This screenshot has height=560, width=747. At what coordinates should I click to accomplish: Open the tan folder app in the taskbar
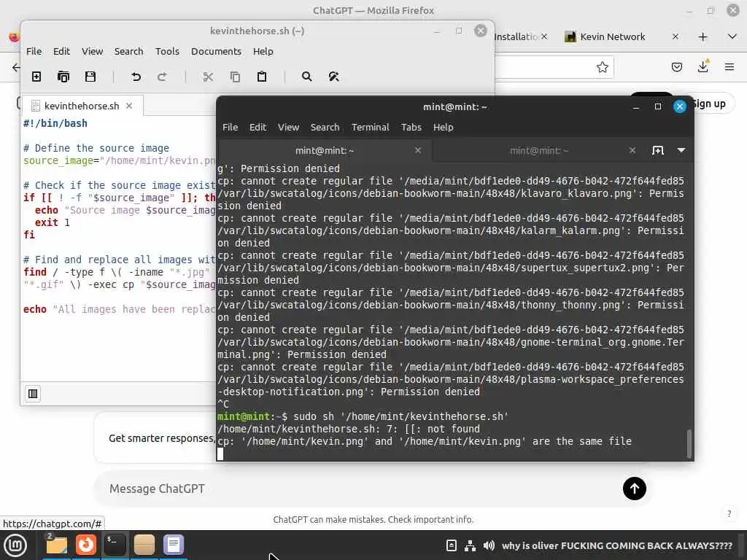pyautogui.click(x=144, y=545)
